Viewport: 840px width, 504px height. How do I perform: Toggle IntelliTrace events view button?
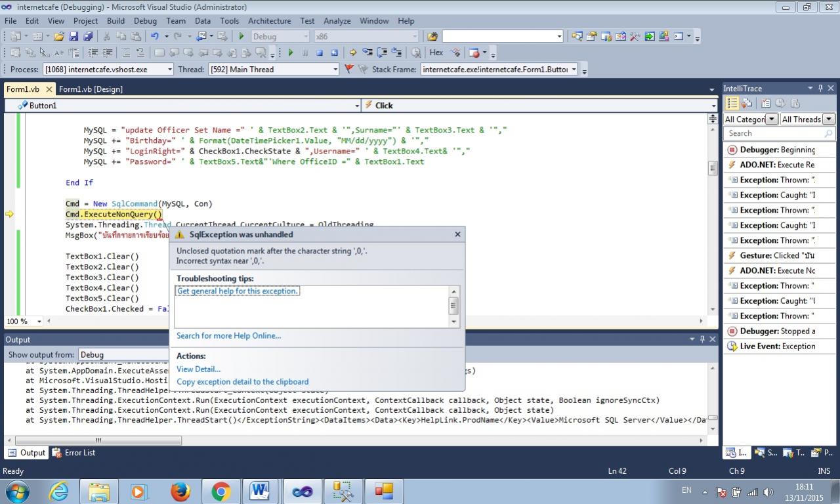click(732, 103)
